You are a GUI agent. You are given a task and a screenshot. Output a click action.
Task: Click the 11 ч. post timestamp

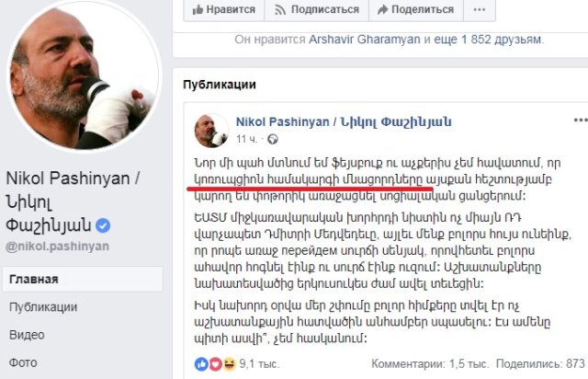click(x=247, y=139)
